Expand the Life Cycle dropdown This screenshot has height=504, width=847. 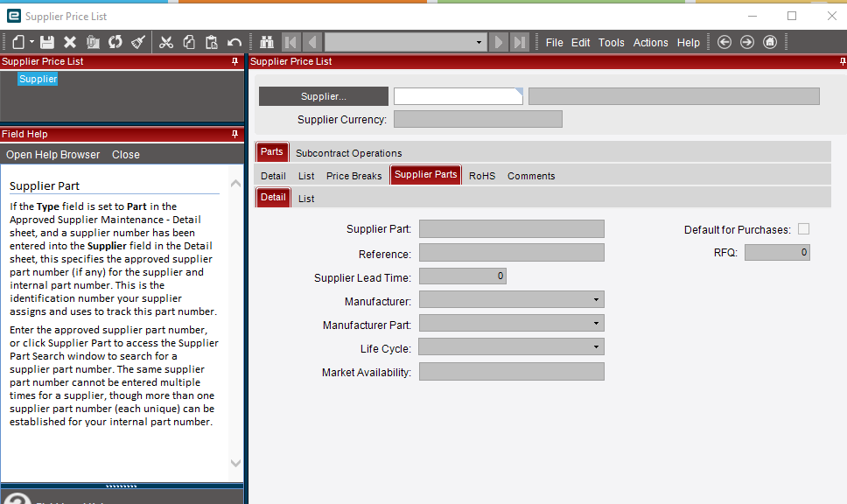coord(596,346)
